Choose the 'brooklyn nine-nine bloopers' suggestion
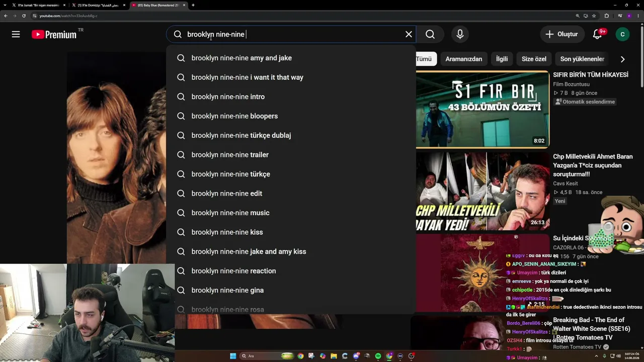 (x=291, y=116)
